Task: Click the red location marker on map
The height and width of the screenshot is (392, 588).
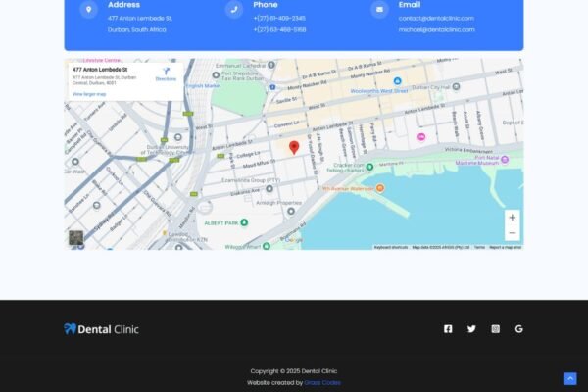Action: pos(294,147)
